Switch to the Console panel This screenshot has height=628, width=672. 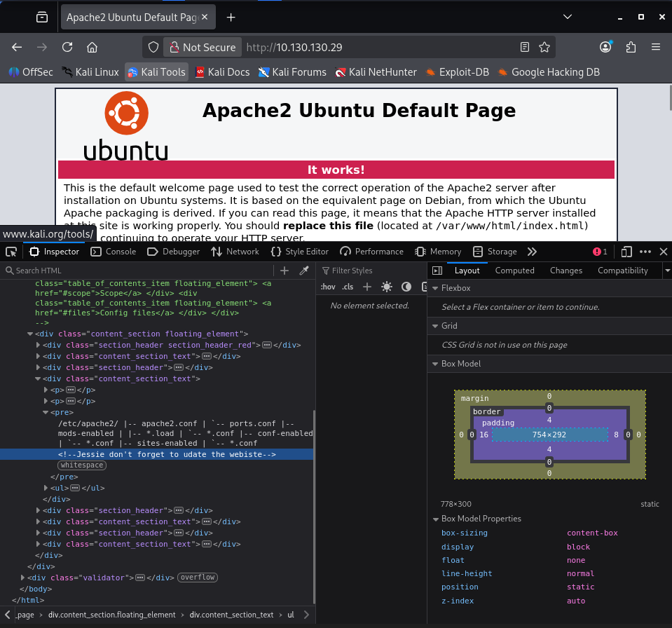(114, 252)
